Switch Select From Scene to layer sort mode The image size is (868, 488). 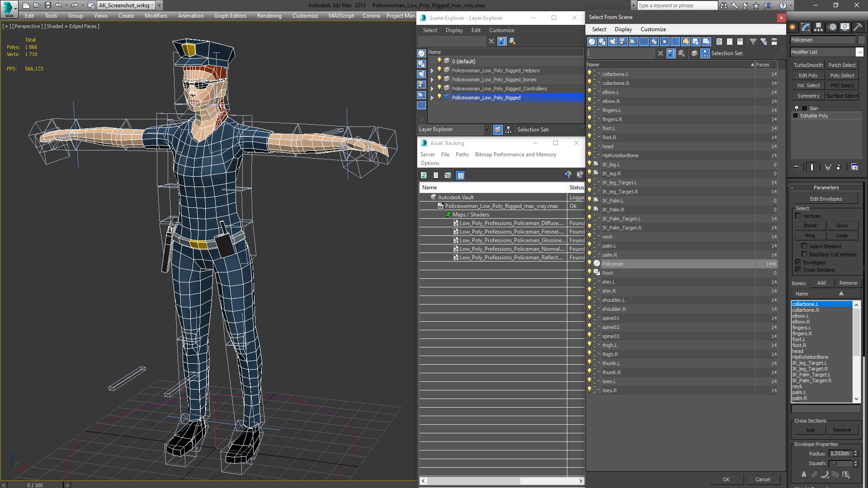tap(694, 53)
